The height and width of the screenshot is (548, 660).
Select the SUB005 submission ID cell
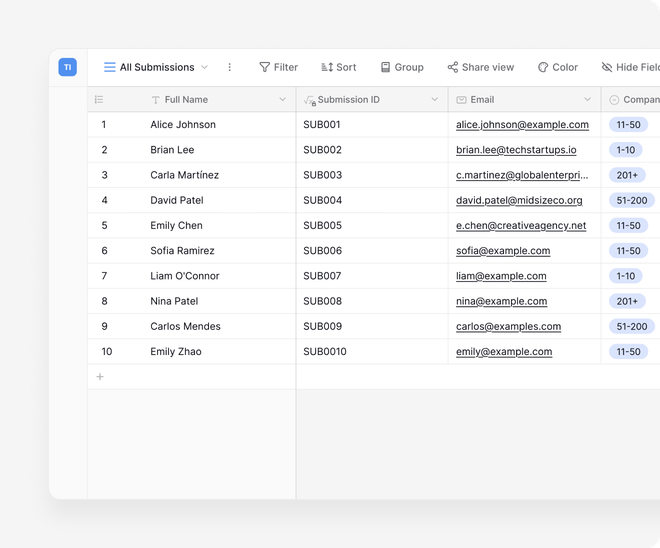[322, 226]
